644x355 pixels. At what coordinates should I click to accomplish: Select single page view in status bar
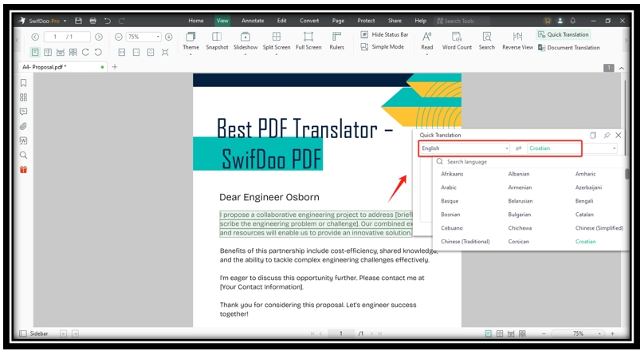pos(488,333)
